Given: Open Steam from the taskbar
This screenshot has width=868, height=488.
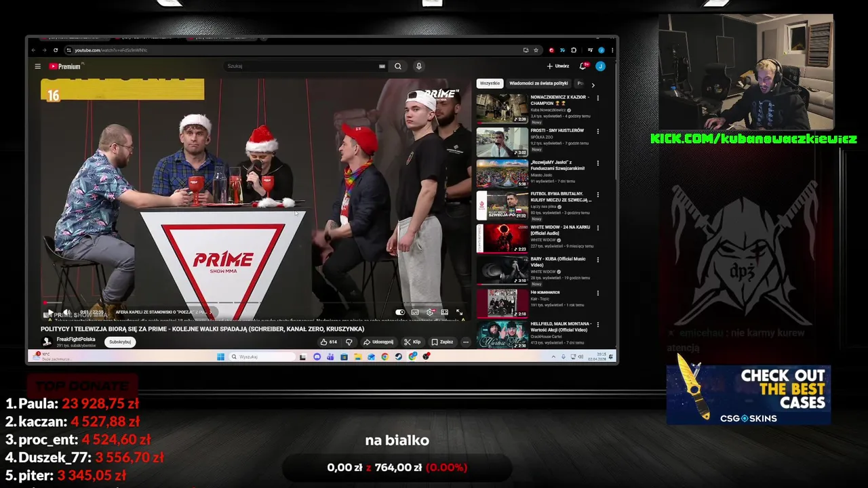Looking at the screenshot, I should pyautogui.click(x=399, y=357).
